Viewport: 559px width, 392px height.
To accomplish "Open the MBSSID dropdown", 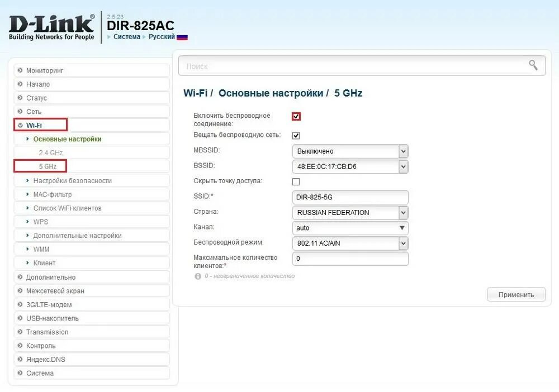I will click(350, 151).
